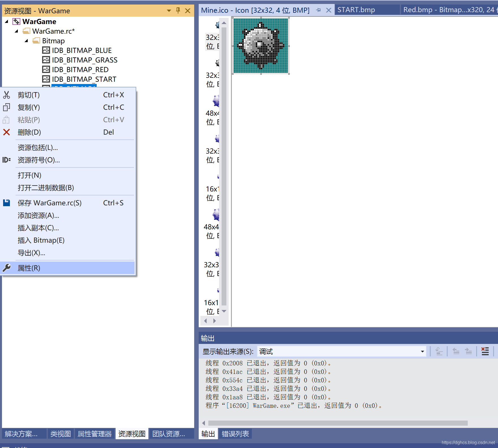Switch to the 解决方案... tab
498x448 pixels.
24,434
